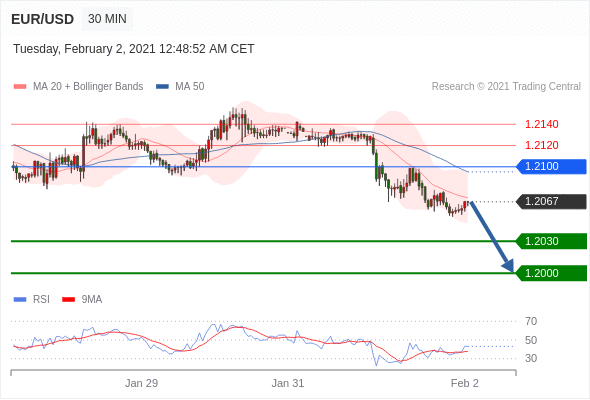This screenshot has height=400, width=590.
Task: Click the MA 50 legend label
Action: point(190,87)
